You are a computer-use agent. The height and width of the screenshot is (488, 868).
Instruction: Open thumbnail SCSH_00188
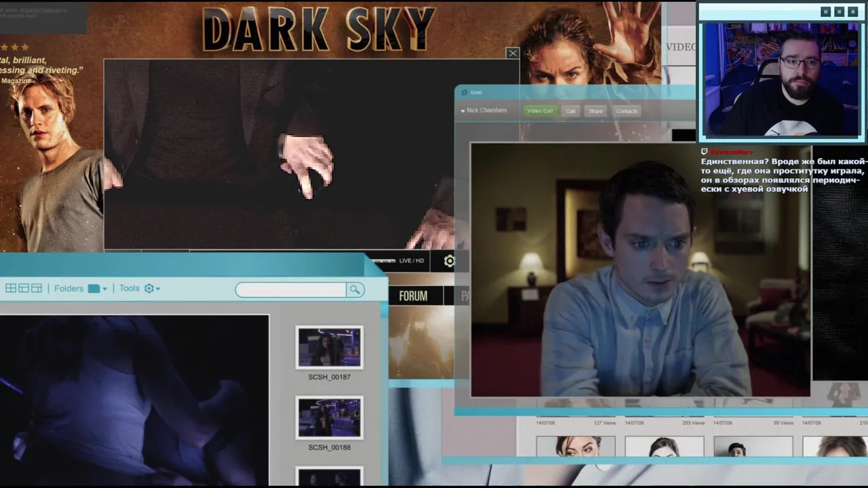coord(329,418)
